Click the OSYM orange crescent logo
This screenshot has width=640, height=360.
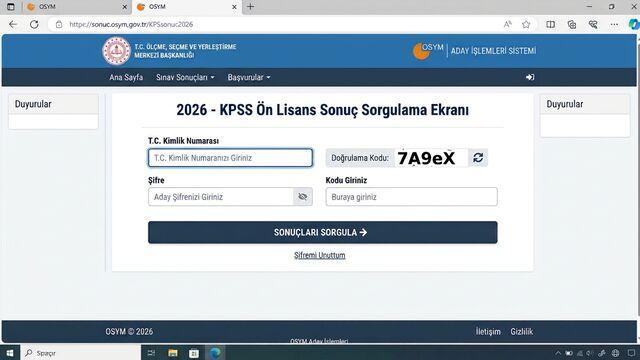[421, 51]
